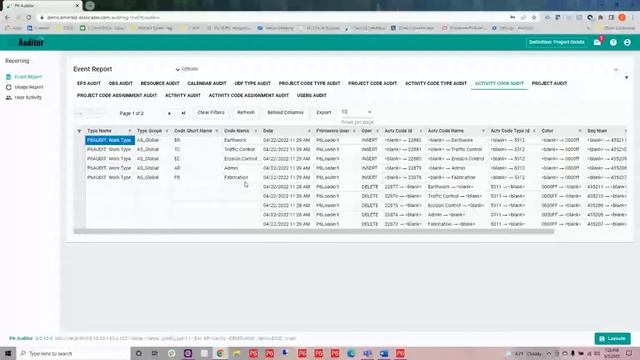Click the Export button

324,113
